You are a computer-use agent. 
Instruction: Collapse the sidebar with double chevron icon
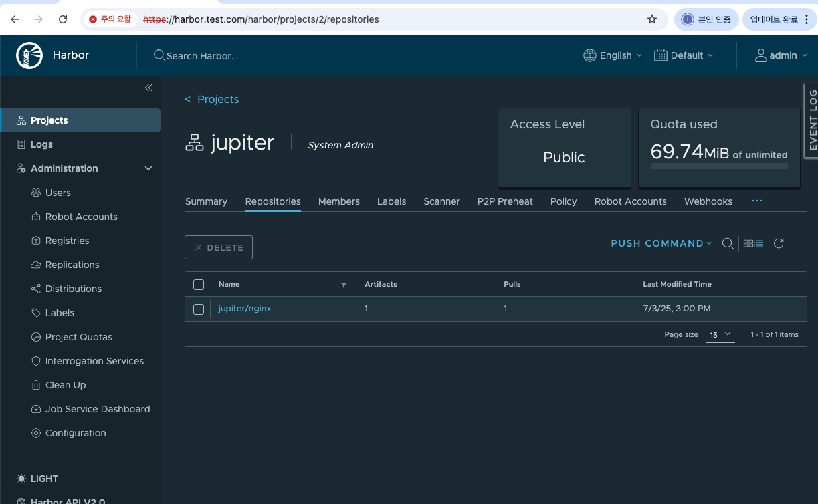click(148, 88)
